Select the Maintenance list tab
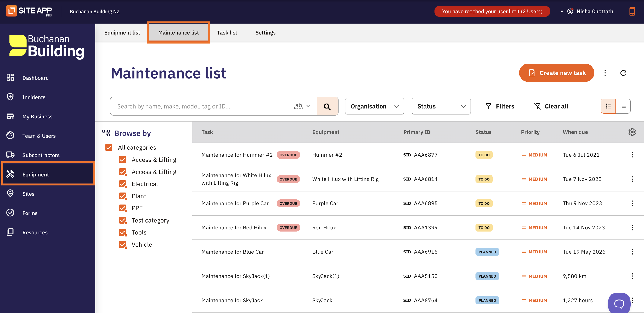This screenshot has width=644, height=313. (178, 32)
